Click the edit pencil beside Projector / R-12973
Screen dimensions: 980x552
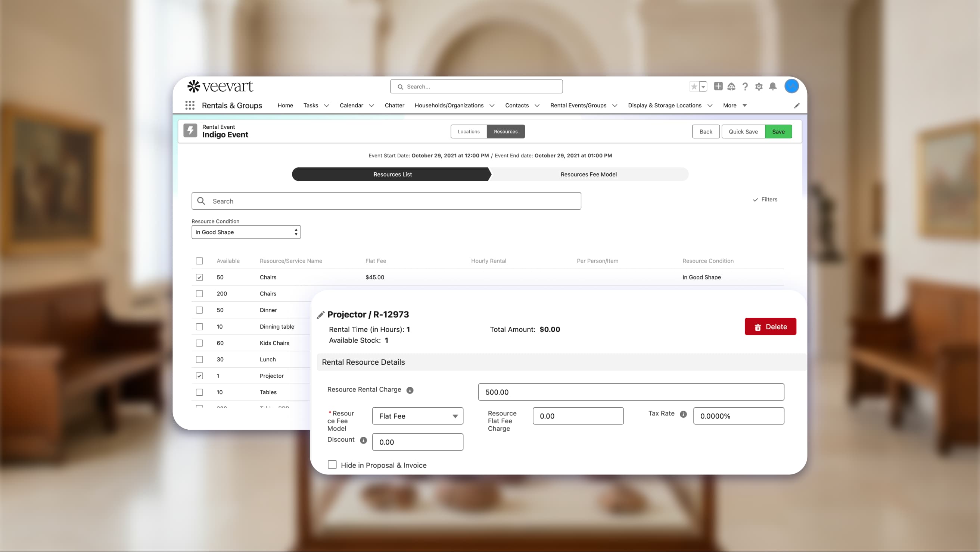click(x=321, y=314)
